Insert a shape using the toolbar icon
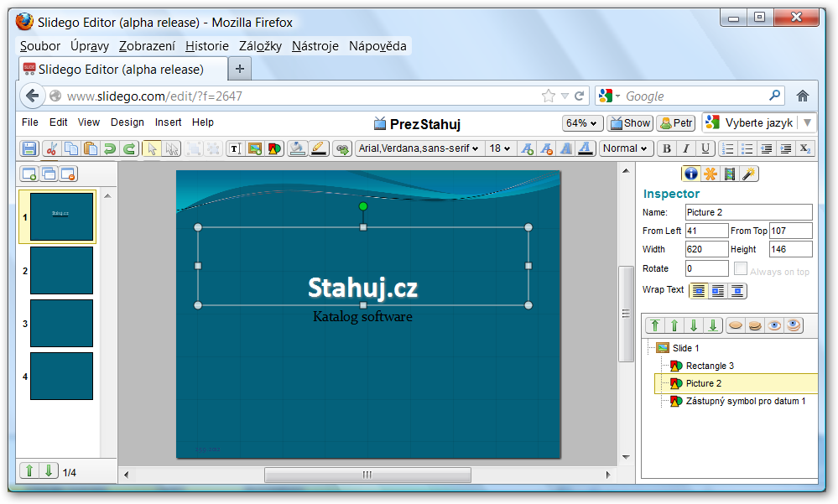The image size is (838, 504). pos(274,148)
